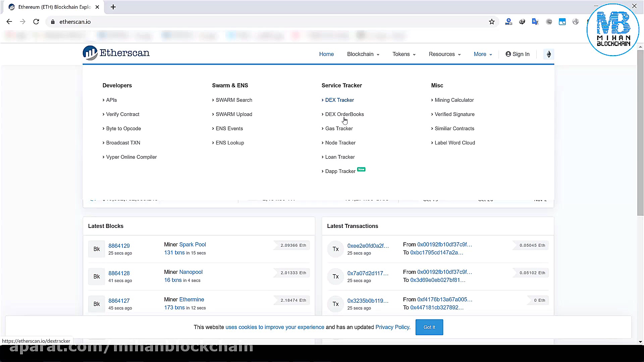Open block 8864129
This screenshot has width=644, height=362.
click(119, 246)
